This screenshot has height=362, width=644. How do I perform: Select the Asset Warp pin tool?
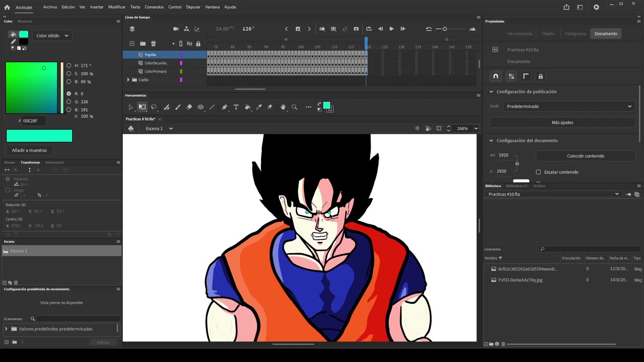point(270,107)
